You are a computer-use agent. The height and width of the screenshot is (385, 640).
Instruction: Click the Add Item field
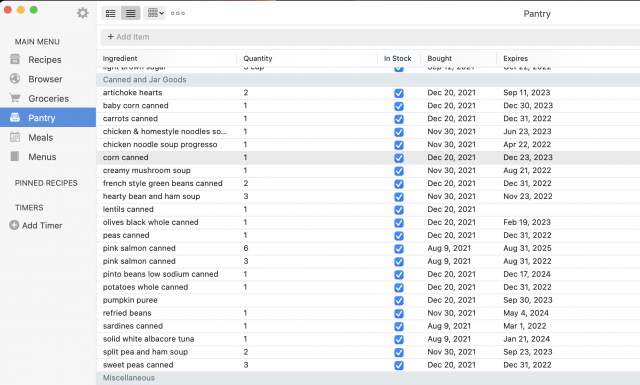tap(370, 37)
